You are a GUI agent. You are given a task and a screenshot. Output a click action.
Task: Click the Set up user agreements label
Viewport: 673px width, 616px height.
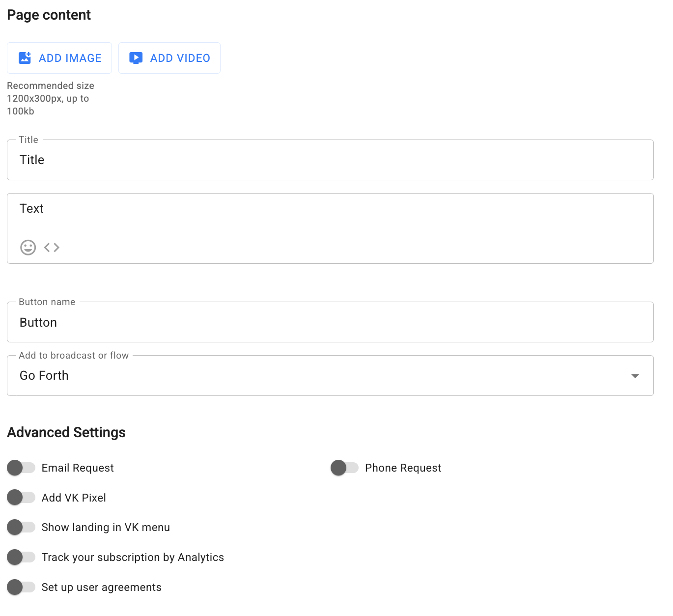click(x=101, y=588)
